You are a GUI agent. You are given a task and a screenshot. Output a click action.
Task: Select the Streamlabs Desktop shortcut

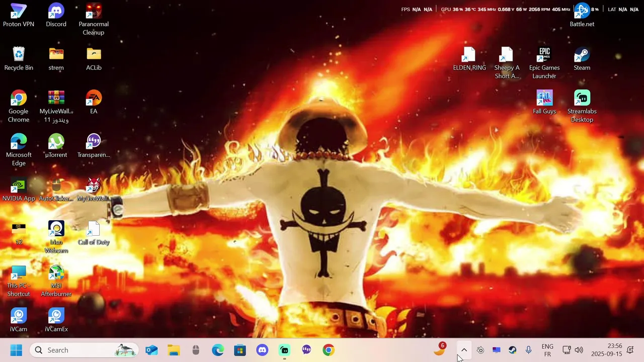click(x=582, y=107)
